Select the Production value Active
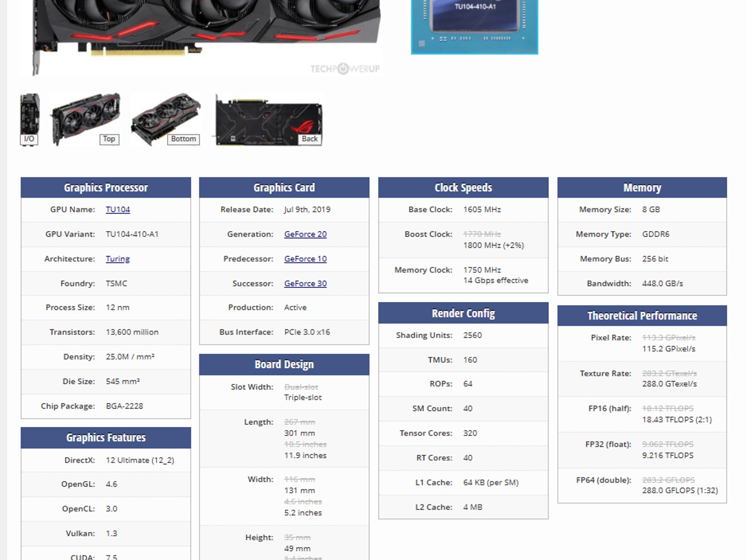 point(295,307)
